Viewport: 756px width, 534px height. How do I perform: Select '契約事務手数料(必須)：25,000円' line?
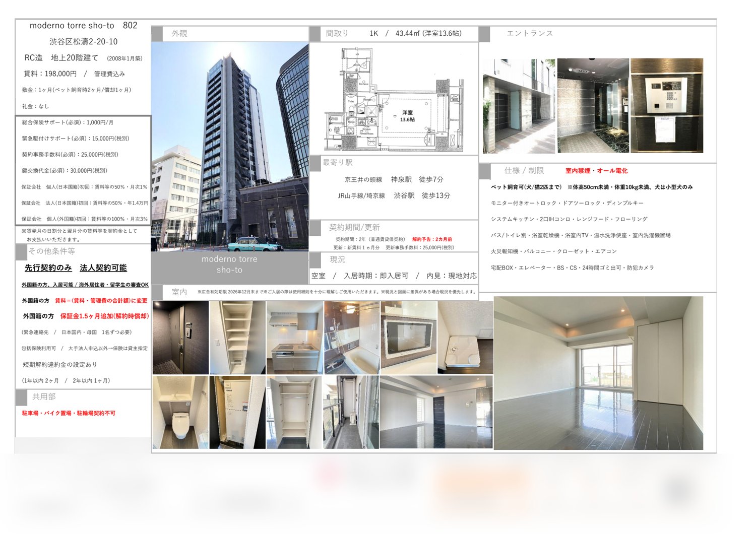[x=70, y=155]
